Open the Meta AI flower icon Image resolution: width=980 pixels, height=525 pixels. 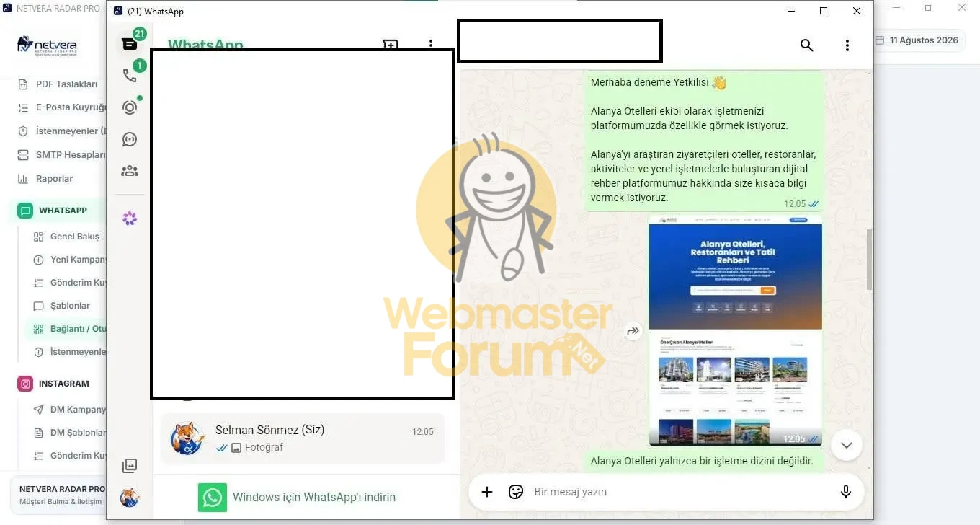(x=130, y=219)
